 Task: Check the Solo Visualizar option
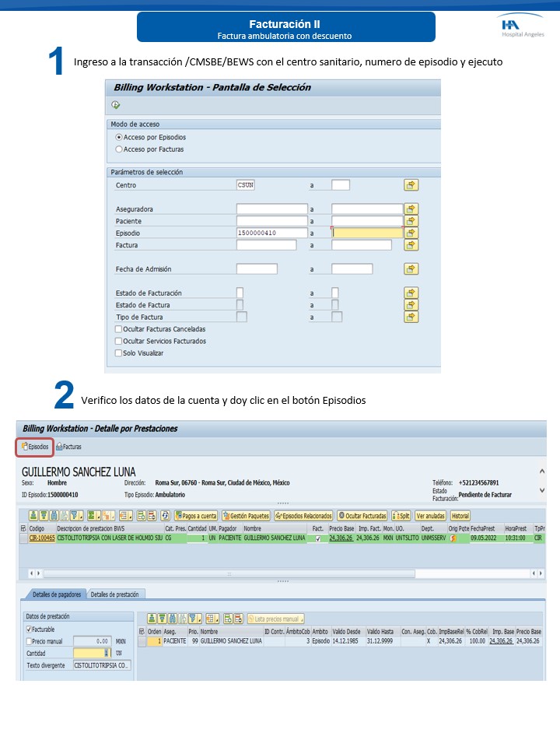(x=118, y=353)
